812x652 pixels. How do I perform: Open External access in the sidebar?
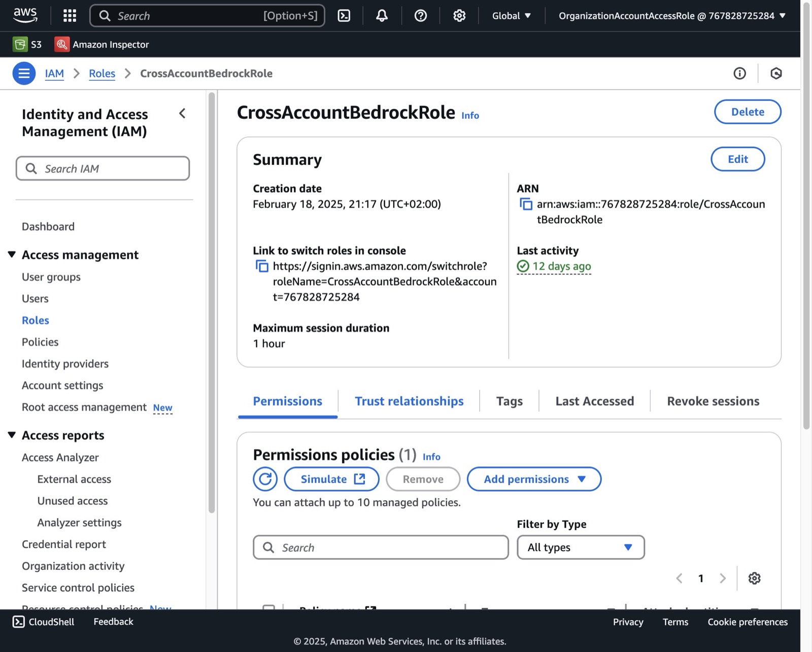pyautogui.click(x=74, y=479)
